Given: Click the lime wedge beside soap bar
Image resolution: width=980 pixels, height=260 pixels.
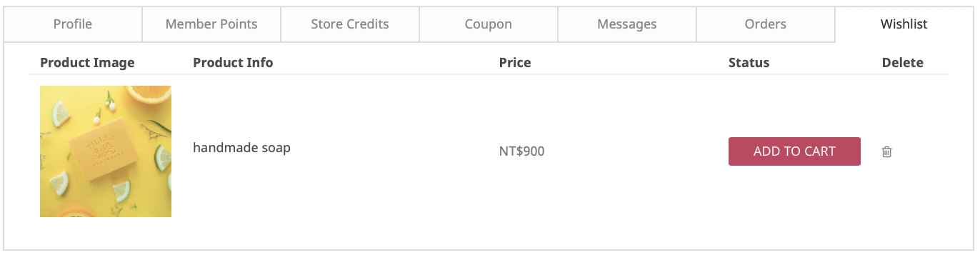Looking at the screenshot, I should pos(163,157).
